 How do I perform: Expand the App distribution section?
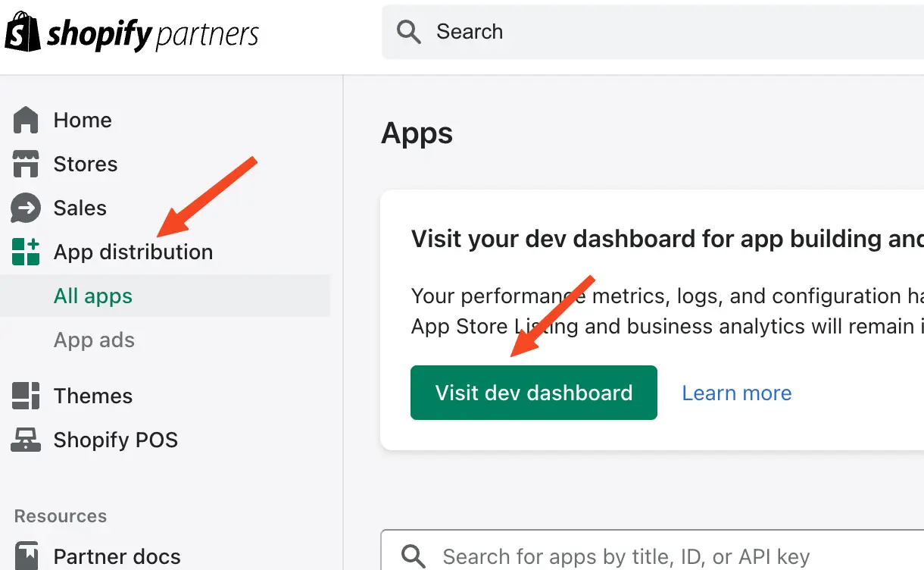(x=133, y=252)
